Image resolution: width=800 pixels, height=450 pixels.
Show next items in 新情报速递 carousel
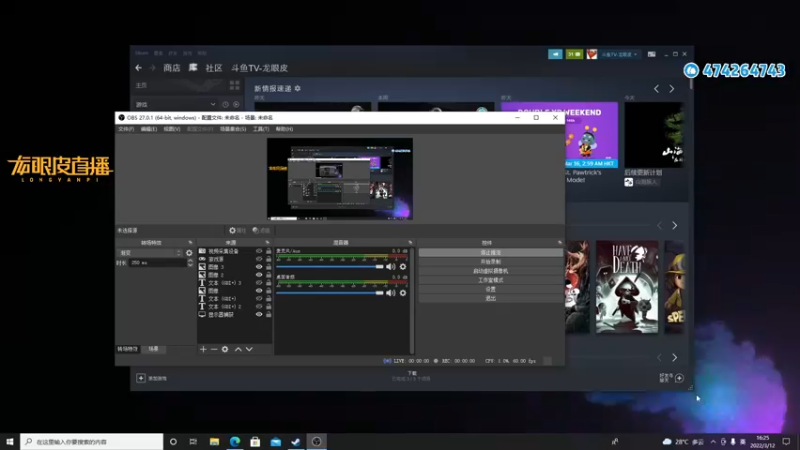(x=671, y=89)
